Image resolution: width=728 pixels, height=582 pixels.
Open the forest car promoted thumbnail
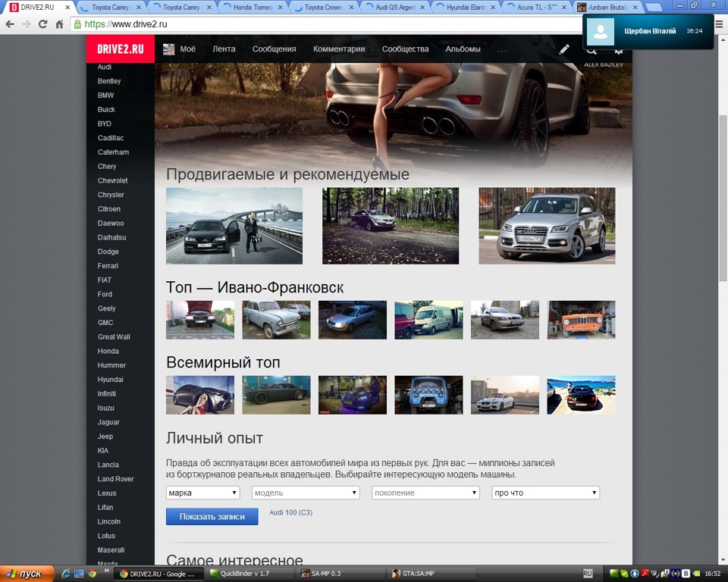click(391, 226)
